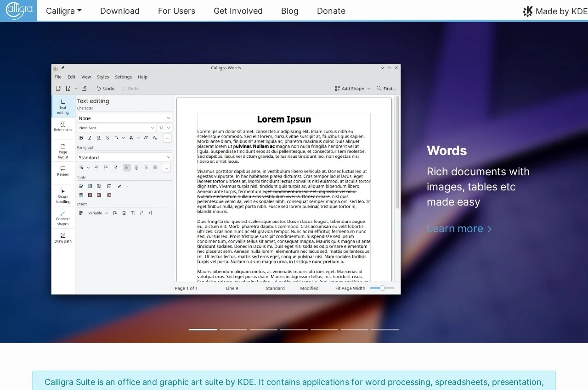Select the second carousel slide indicator
Image resolution: width=588 pixels, height=390 pixels.
click(233, 329)
